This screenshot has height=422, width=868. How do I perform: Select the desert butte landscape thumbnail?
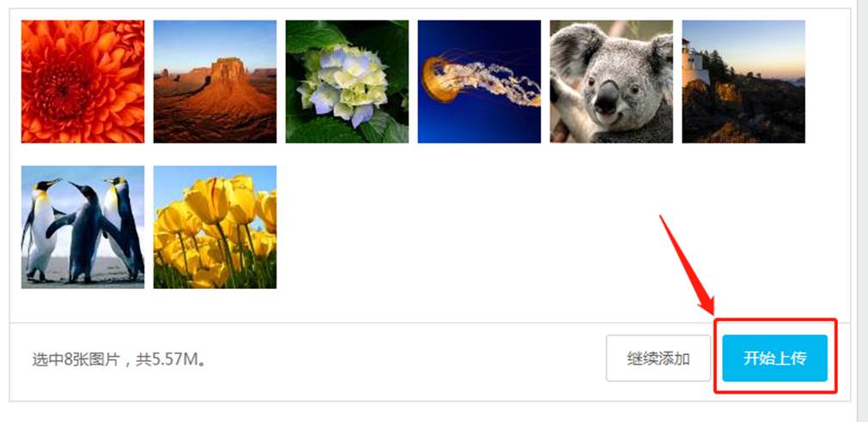click(215, 81)
